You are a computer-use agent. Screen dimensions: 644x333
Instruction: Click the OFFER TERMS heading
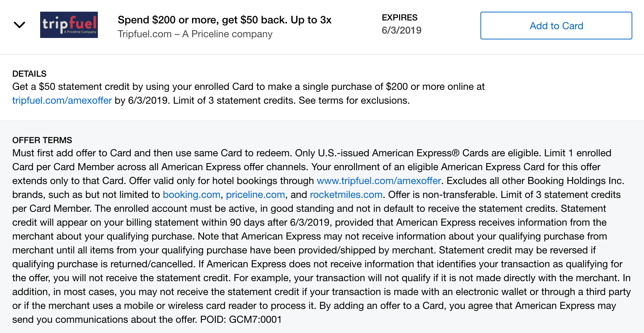pyautogui.click(x=42, y=140)
